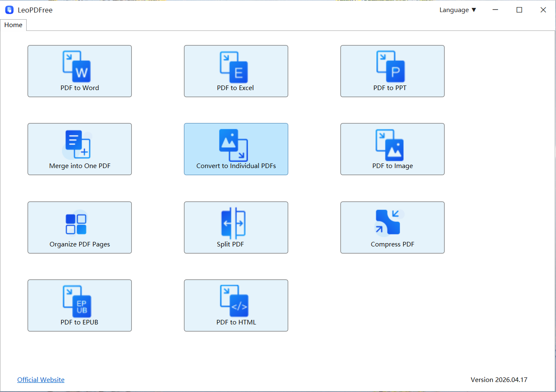Open the Split PDF tool

pos(236,228)
